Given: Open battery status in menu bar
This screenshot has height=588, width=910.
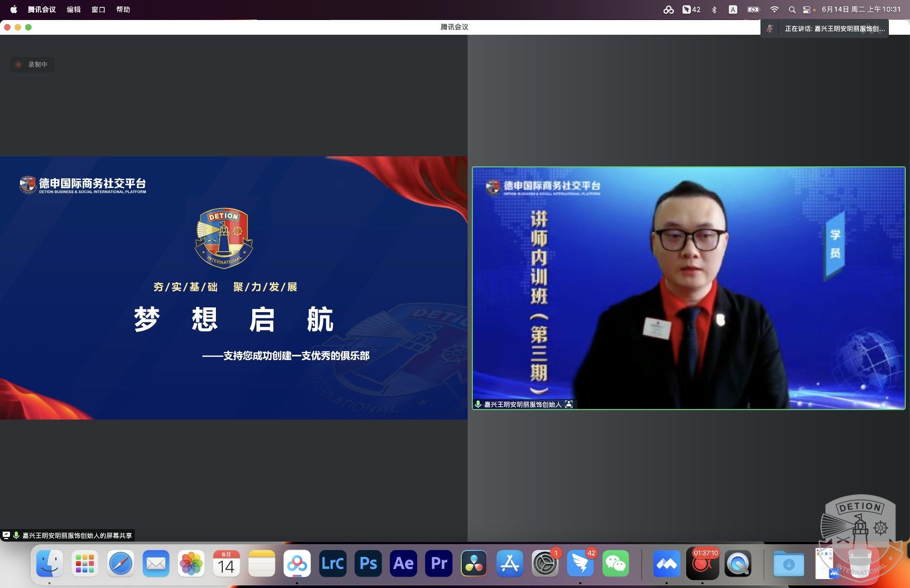Looking at the screenshot, I should [754, 9].
